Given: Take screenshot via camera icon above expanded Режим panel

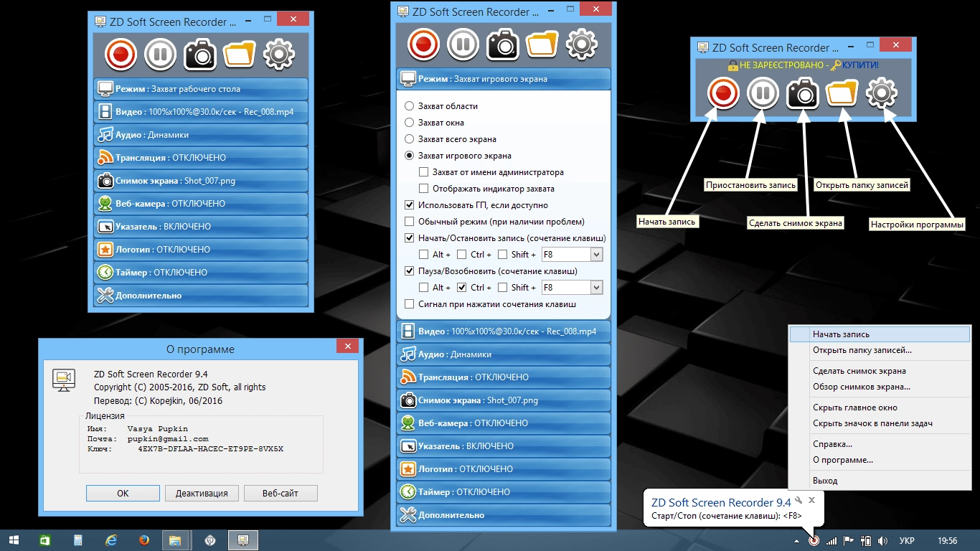Looking at the screenshot, I should [x=503, y=44].
